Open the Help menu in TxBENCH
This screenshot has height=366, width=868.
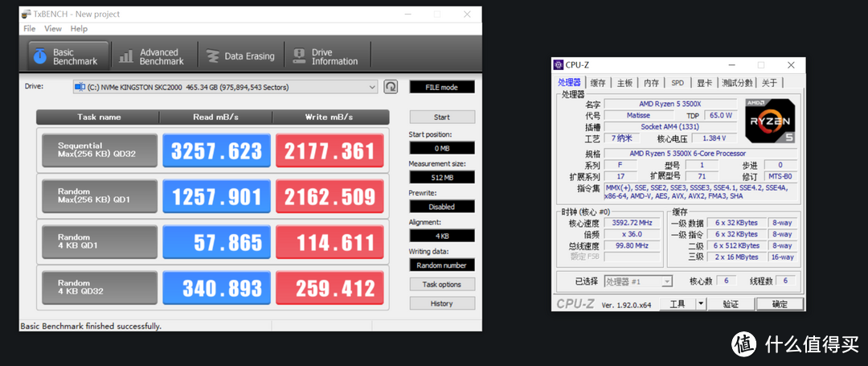coord(79,29)
